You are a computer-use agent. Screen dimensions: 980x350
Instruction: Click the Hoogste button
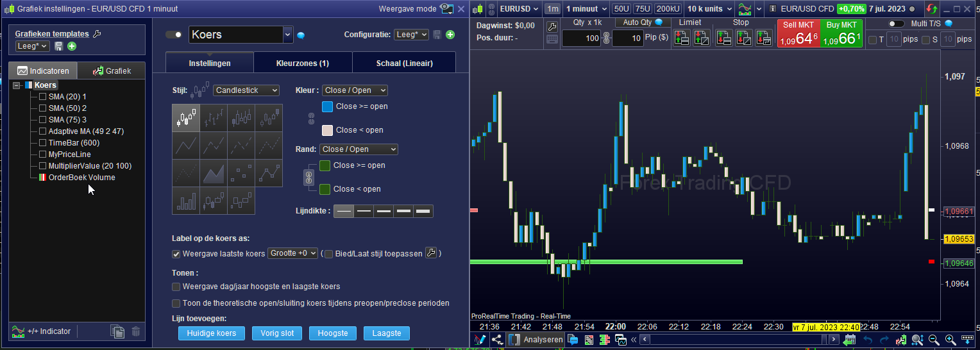[332, 333]
